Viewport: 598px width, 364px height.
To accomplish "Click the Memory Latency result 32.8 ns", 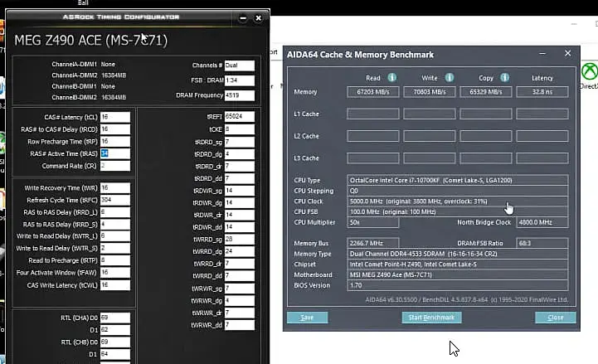I will pyautogui.click(x=542, y=92).
